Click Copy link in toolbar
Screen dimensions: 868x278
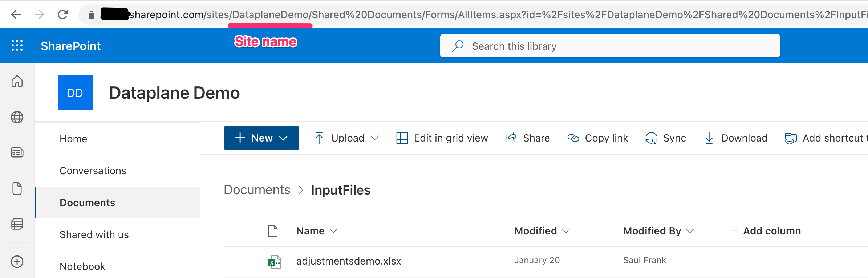coord(597,138)
